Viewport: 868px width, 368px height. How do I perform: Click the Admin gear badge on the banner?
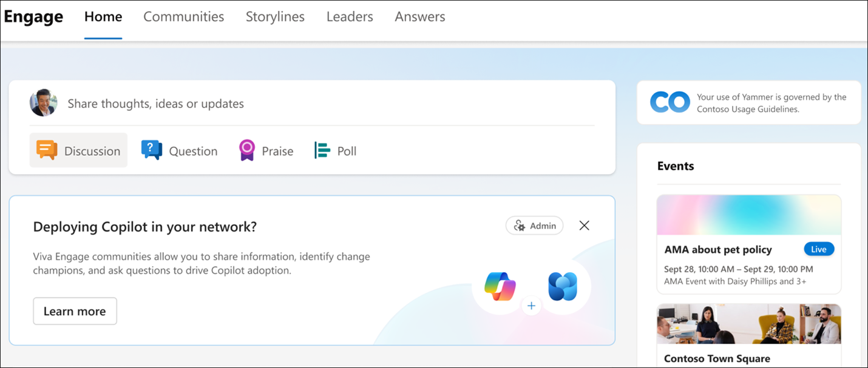pos(534,225)
